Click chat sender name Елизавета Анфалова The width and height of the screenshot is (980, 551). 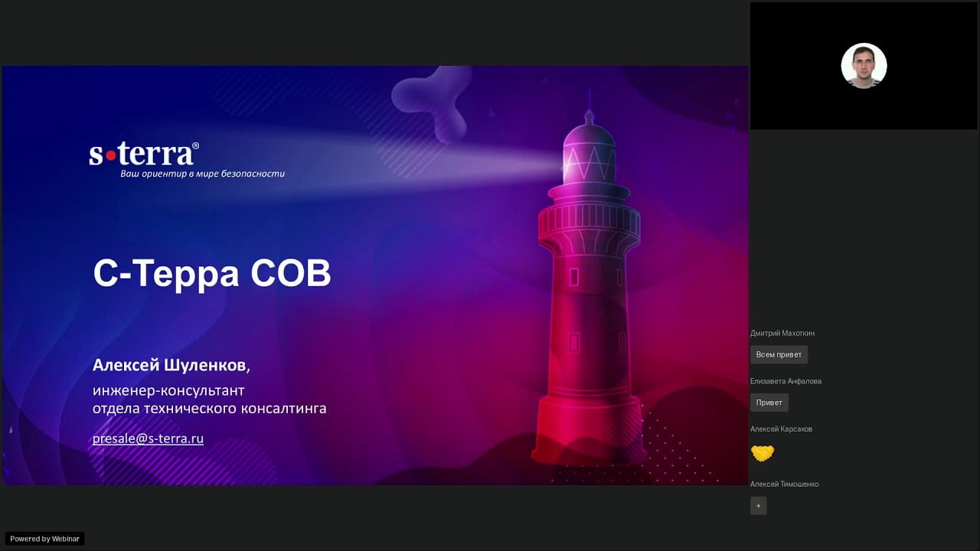click(x=786, y=381)
